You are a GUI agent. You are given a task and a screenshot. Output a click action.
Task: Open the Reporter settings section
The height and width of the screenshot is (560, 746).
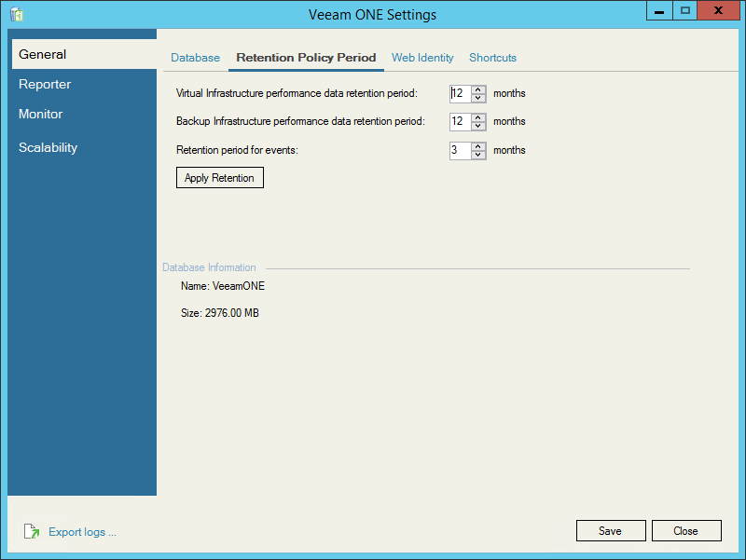45,84
